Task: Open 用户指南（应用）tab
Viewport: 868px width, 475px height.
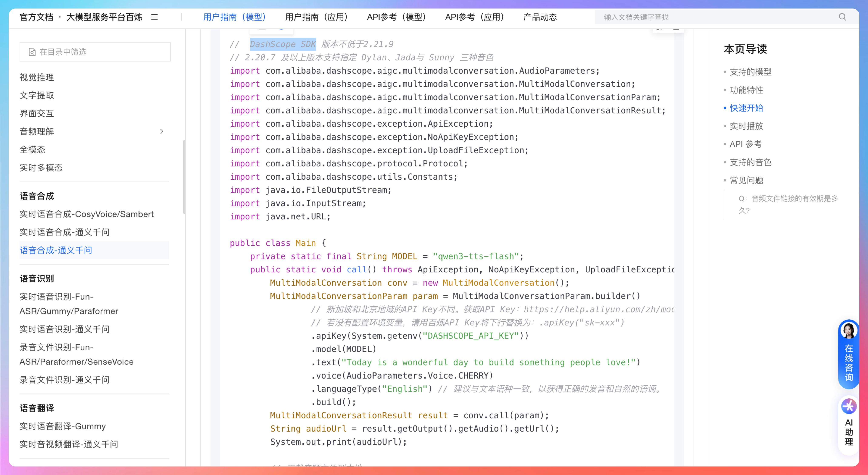Action: coord(316,17)
